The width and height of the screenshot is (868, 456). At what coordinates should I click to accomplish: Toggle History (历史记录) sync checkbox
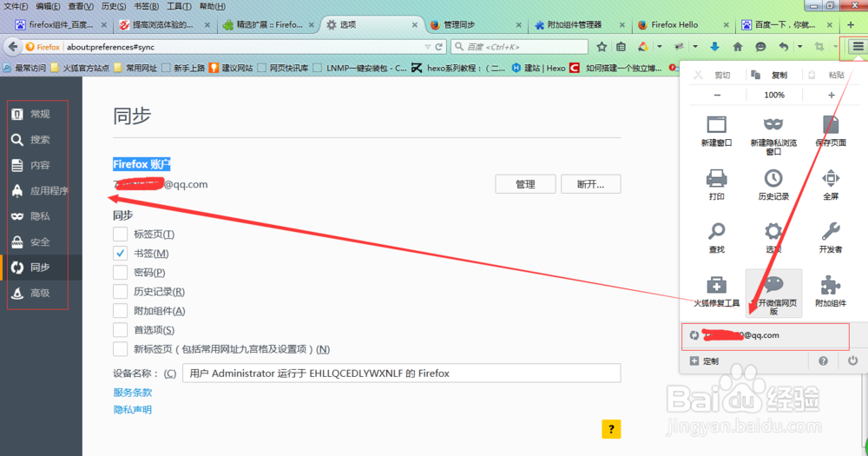click(120, 292)
